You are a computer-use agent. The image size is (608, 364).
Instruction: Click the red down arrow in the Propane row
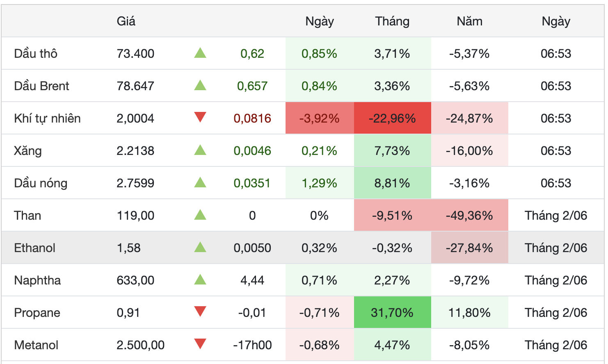(200, 312)
